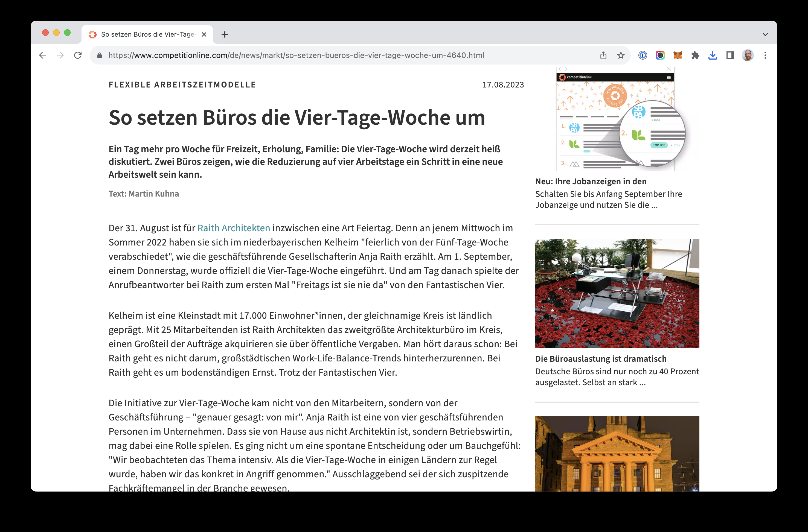Expand the tab search chevron
The width and height of the screenshot is (808, 532).
point(765,34)
